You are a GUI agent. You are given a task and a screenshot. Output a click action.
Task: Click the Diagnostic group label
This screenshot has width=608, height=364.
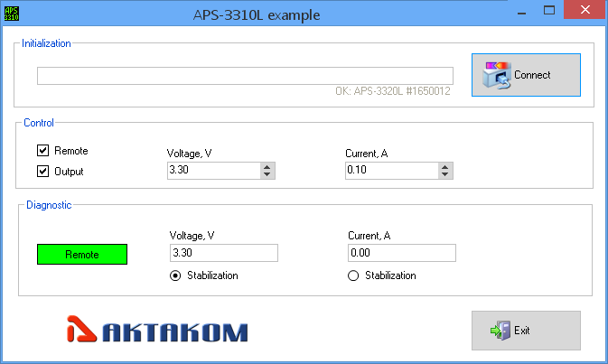tap(49, 205)
